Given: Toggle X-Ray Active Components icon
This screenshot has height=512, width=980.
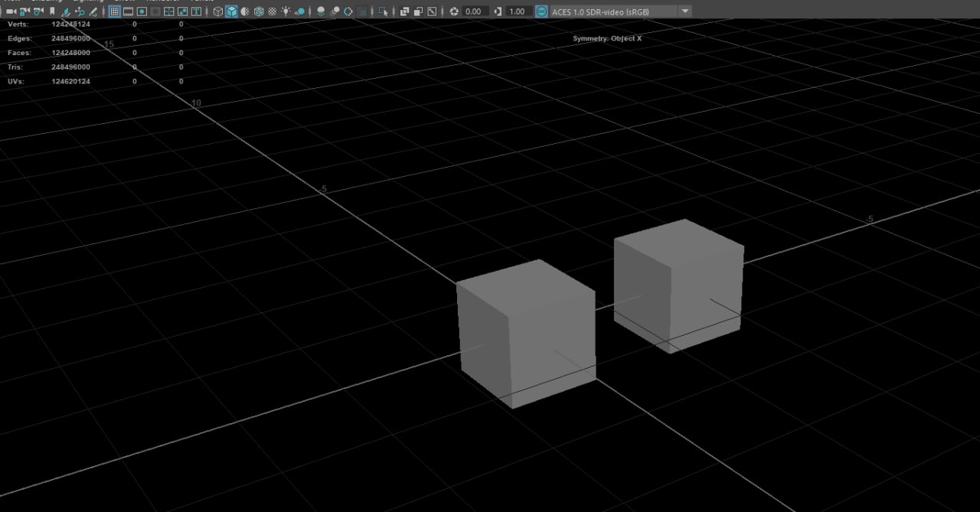Looking at the screenshot, I should (x=418, y=11).
